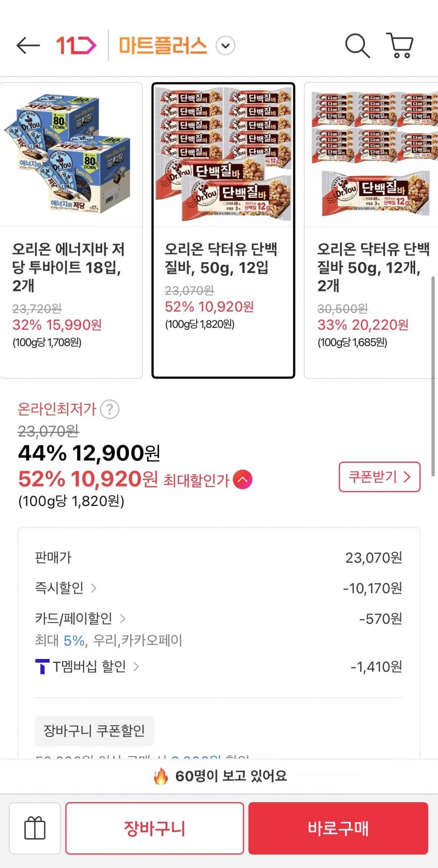Collapse the 최대할인가 price details
438x868 pixels.
242,480
